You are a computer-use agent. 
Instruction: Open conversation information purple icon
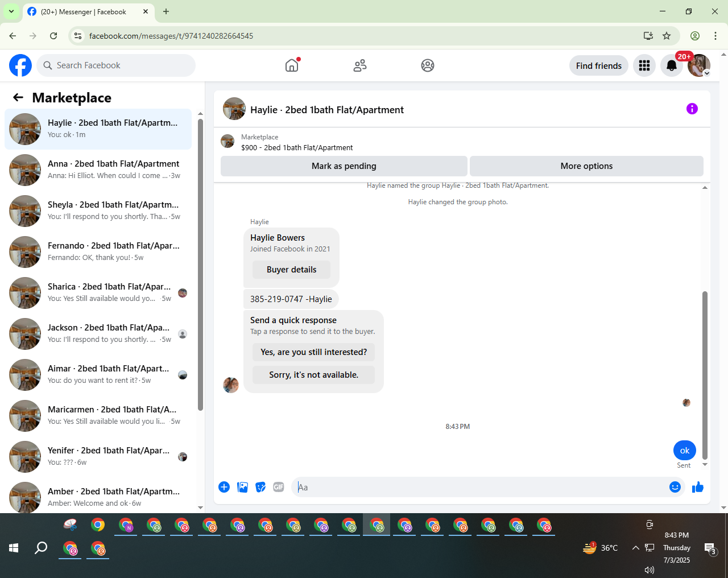click(692, 109)
